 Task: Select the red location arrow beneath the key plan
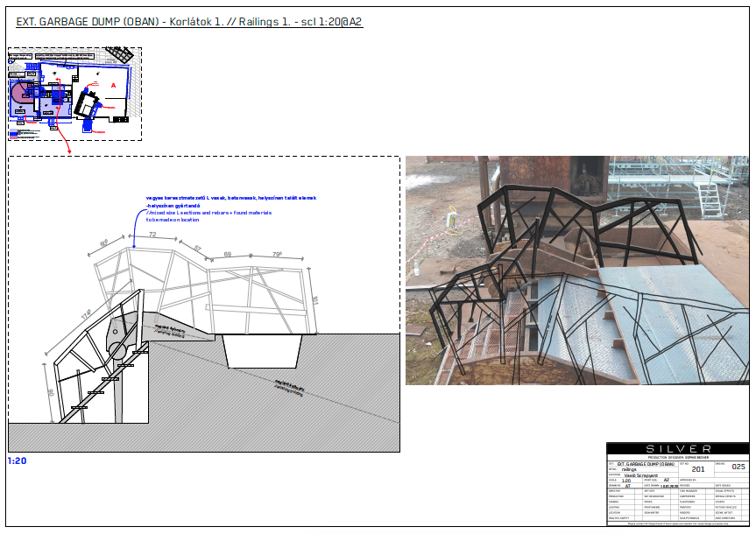(67, 147)
